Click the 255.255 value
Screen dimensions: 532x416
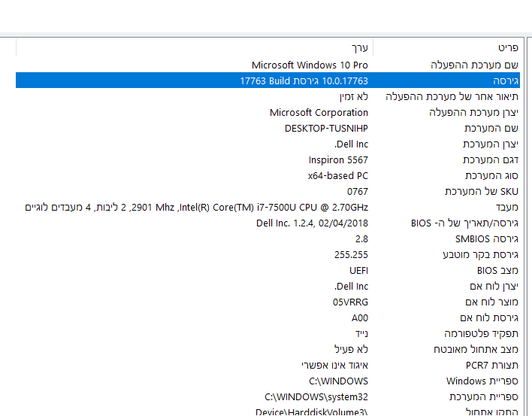click(x=351, y=255)
